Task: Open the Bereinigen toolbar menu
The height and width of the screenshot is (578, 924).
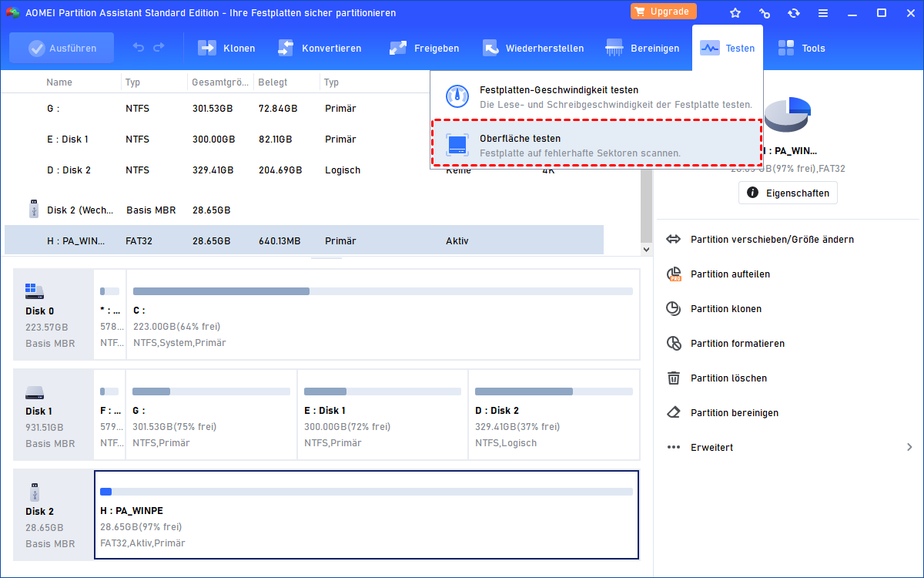Action: click(642, 48)
